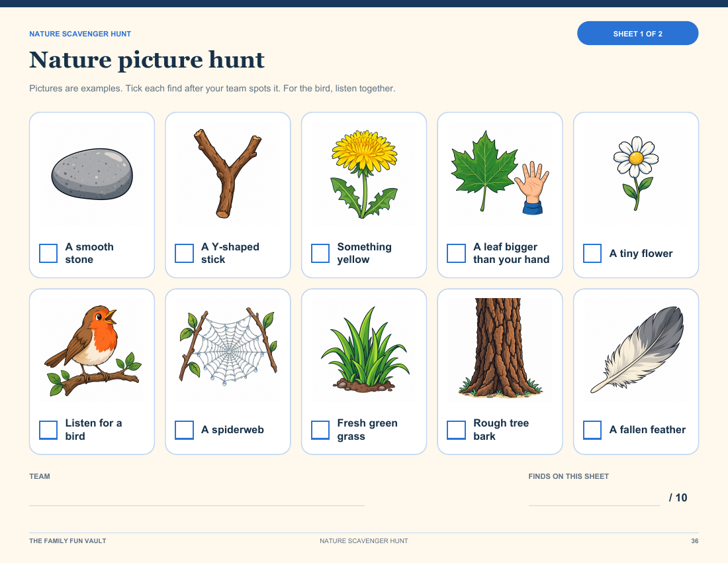This screenshot has width=728, height=563.
Task: Select the yellow dandelion picture
Action: point(364,174)
